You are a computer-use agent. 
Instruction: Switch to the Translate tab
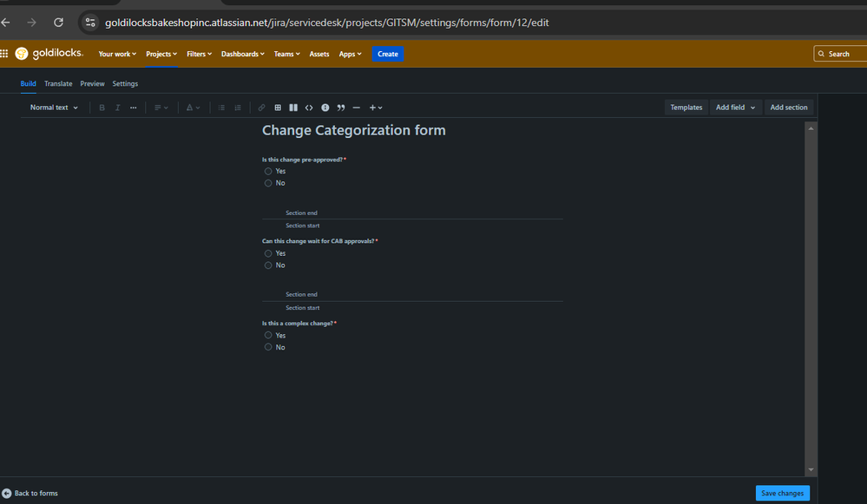click(58, 83)
